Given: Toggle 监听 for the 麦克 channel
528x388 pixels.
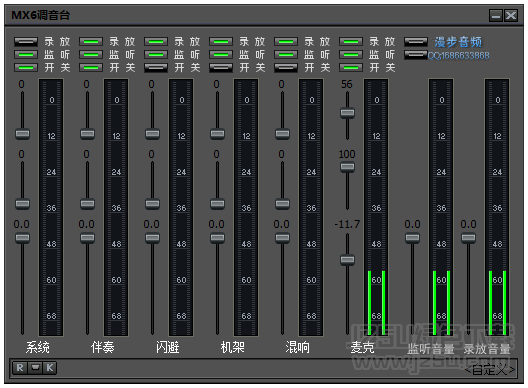Looking at the screenshot, I should point(351,55).
